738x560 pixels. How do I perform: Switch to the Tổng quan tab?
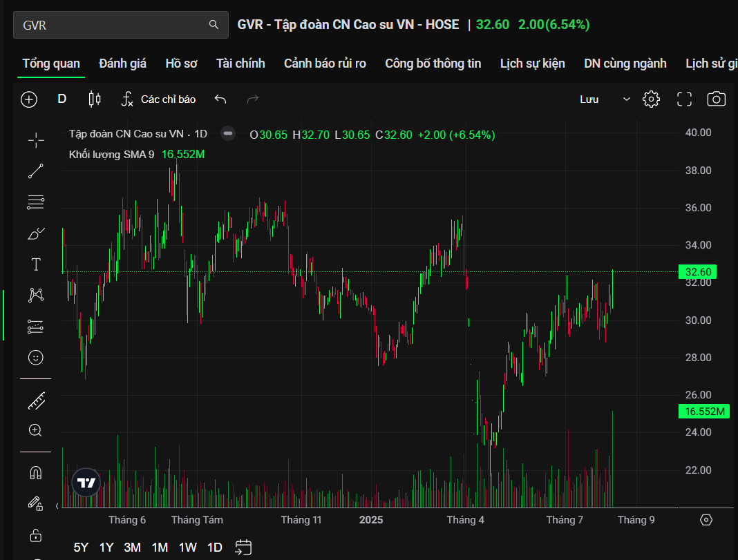tap(51, 64)
